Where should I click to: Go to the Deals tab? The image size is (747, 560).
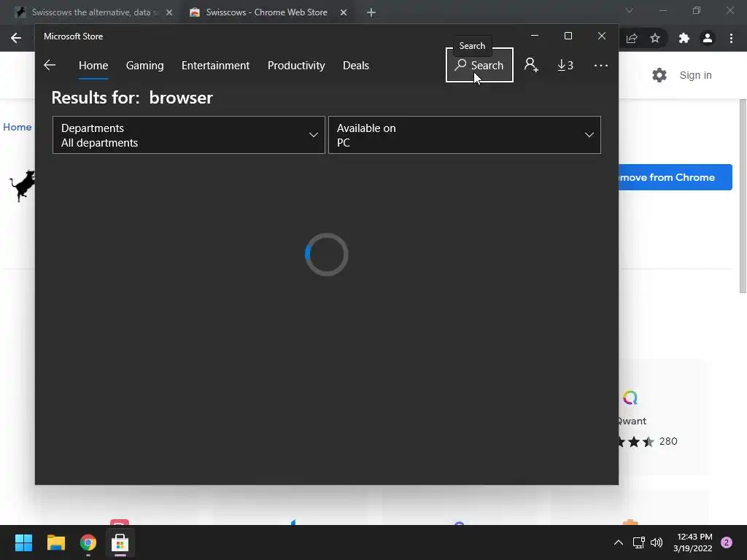(356, 65)
